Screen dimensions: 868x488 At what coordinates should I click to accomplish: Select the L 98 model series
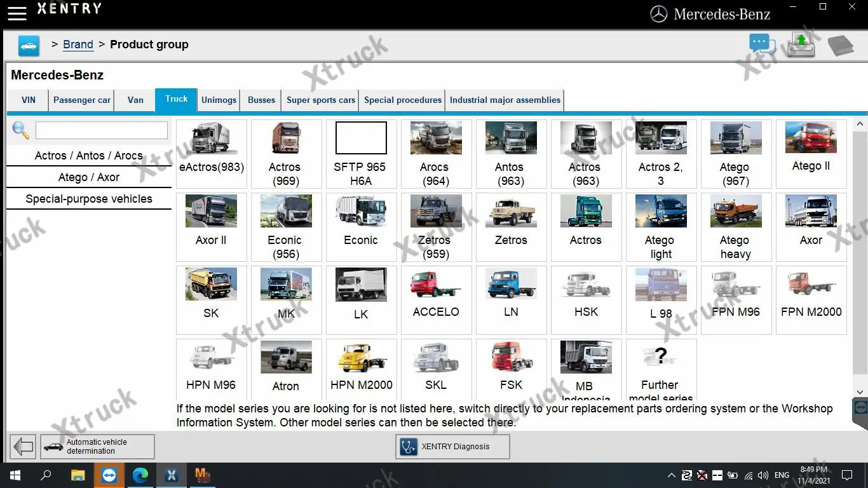pos(661,300)
